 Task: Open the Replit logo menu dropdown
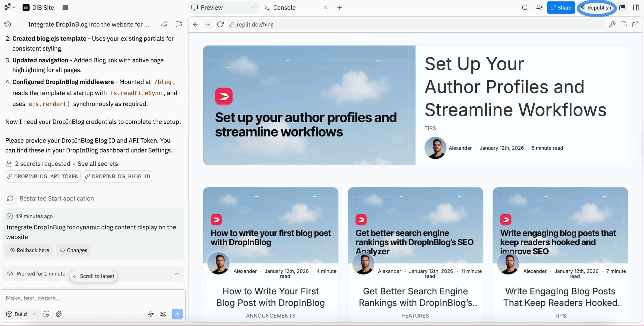10,8
